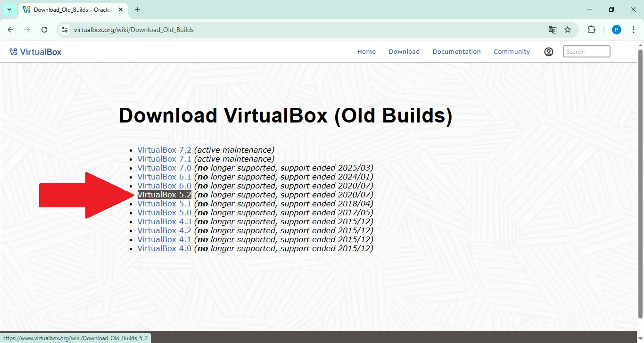The height and width of the screenshot is (343, 644).
Task: Open the Documentation section
Action: pos(456,51)
